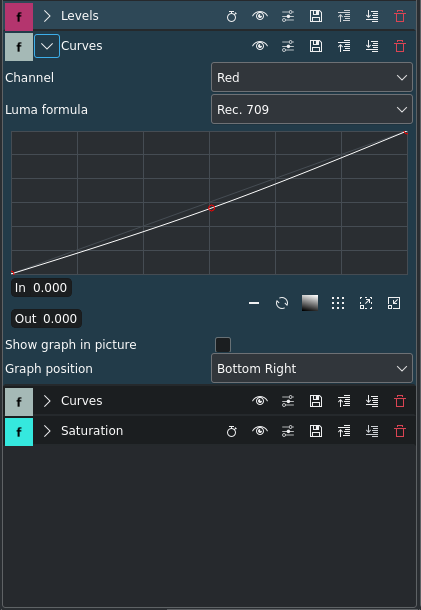Screen dimensions: 421x610
Task: Toggle gradient background in curve widget
Action: tap(310, 303)
